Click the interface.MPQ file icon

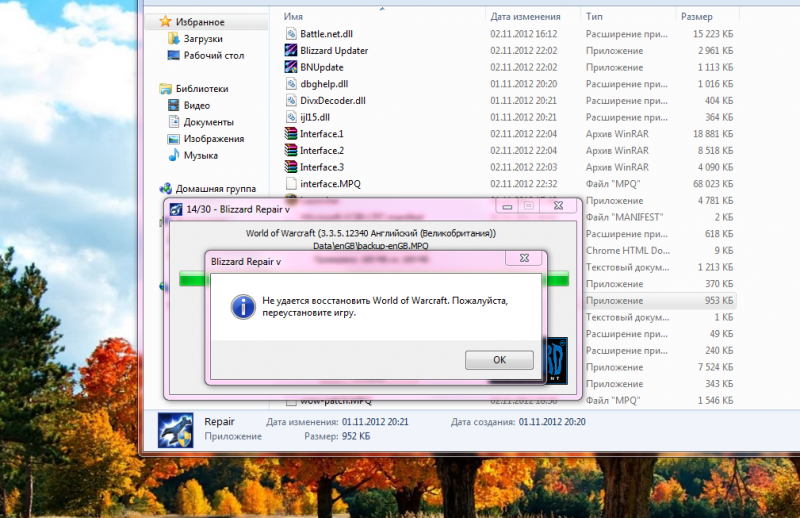[291, 184]
